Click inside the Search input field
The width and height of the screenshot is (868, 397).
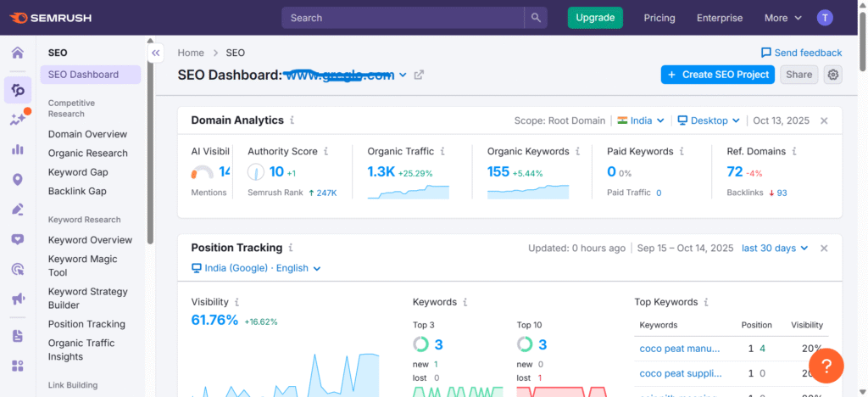pyautogui.click(x=403, y=18)
